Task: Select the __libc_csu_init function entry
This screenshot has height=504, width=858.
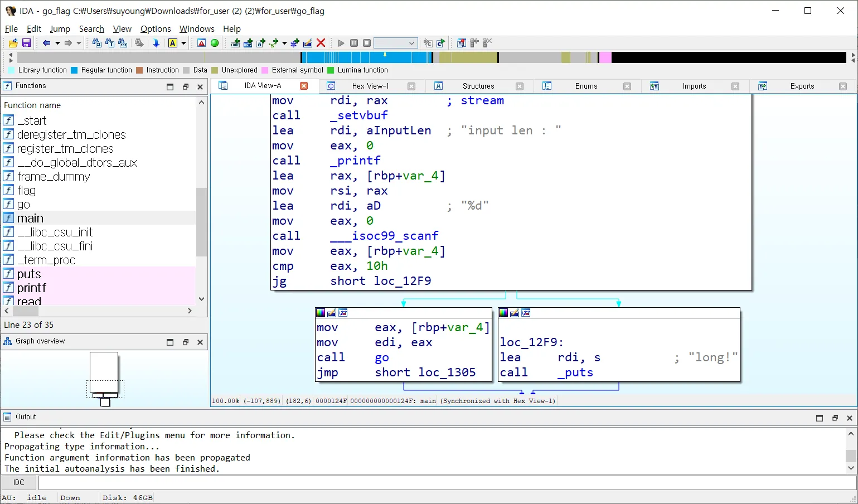Action: pos(55,232)
